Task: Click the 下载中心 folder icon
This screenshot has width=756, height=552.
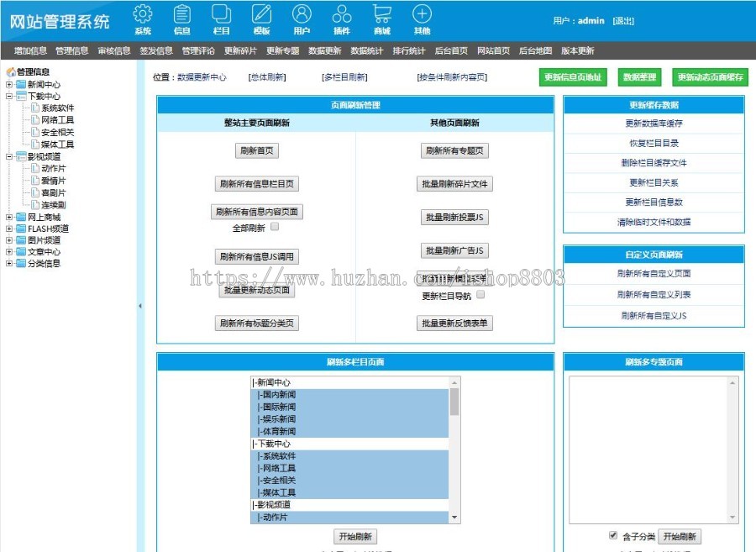Action: click(21, 96)
